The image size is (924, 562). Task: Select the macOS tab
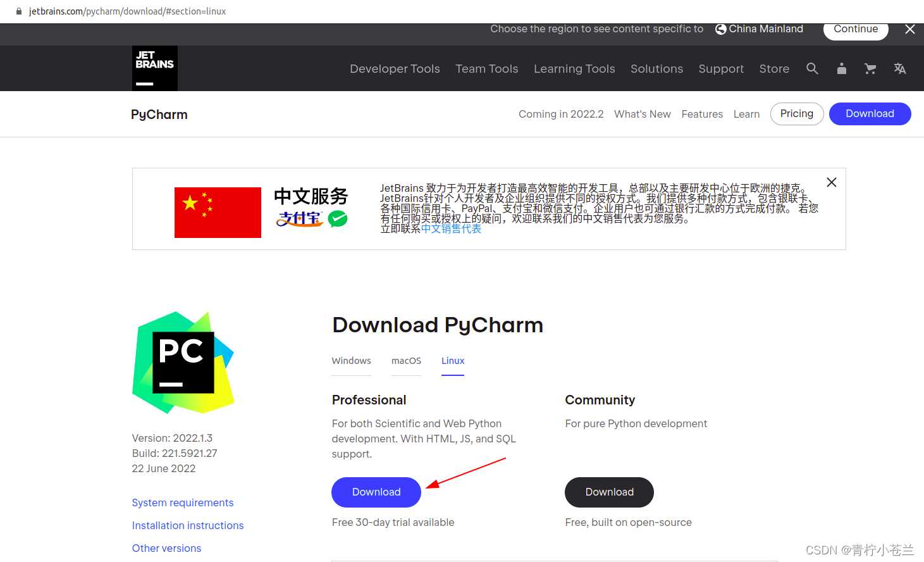pos(406,361)
